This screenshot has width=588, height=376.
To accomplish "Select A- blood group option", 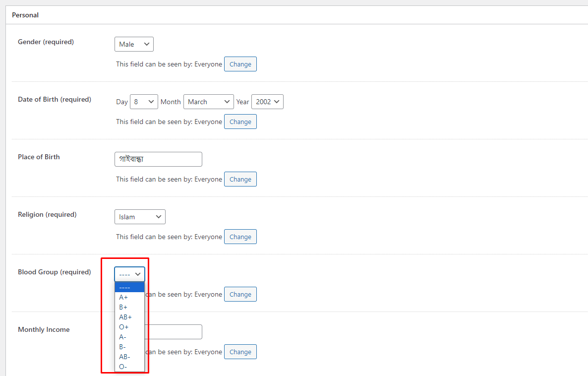I will tap(130, 337).
